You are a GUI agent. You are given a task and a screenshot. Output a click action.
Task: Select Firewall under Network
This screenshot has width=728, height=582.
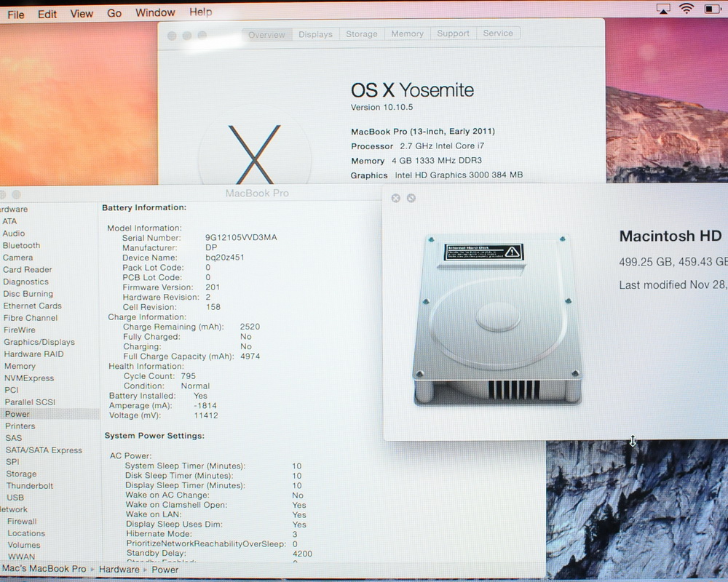click(x=22, y=522)
